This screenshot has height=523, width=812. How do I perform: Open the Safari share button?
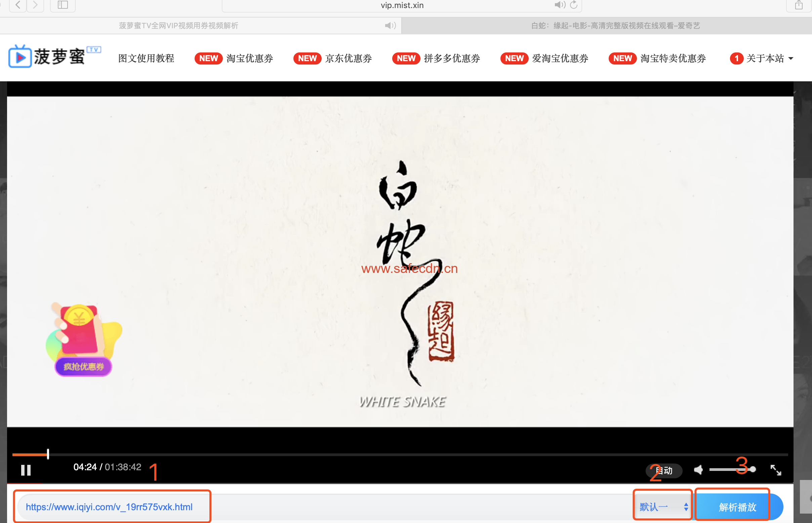799,5
